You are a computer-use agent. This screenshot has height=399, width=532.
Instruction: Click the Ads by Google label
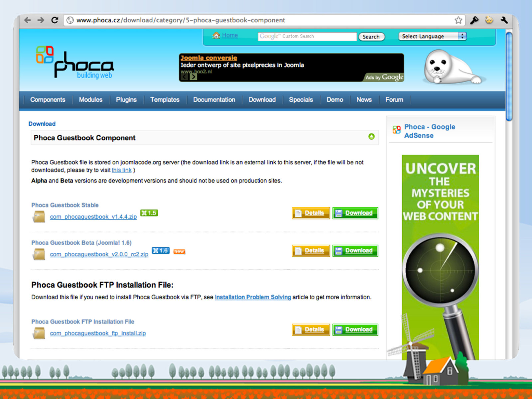[384, 77]
